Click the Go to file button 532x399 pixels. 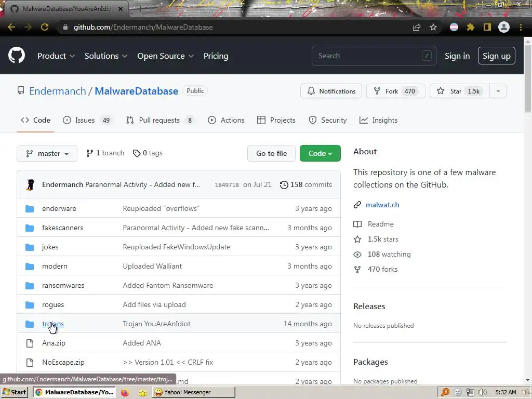[x=271, y=153]
